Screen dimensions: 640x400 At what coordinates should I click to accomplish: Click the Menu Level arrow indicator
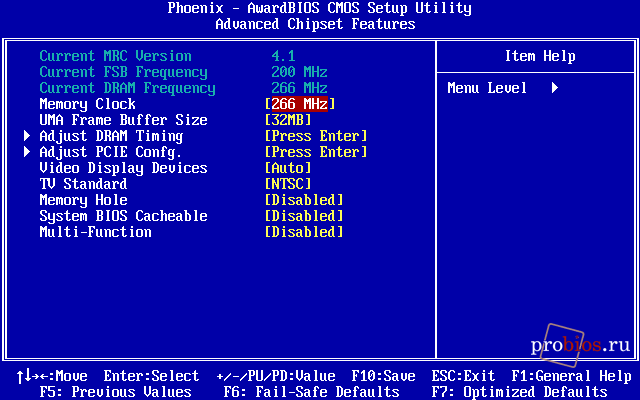pyautogui.click(x=555, y=88)
